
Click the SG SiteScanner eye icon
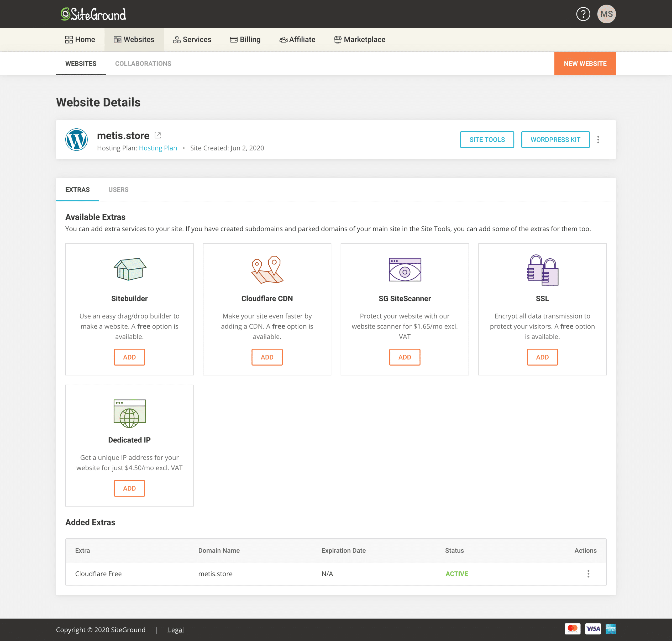coord(405,270)
